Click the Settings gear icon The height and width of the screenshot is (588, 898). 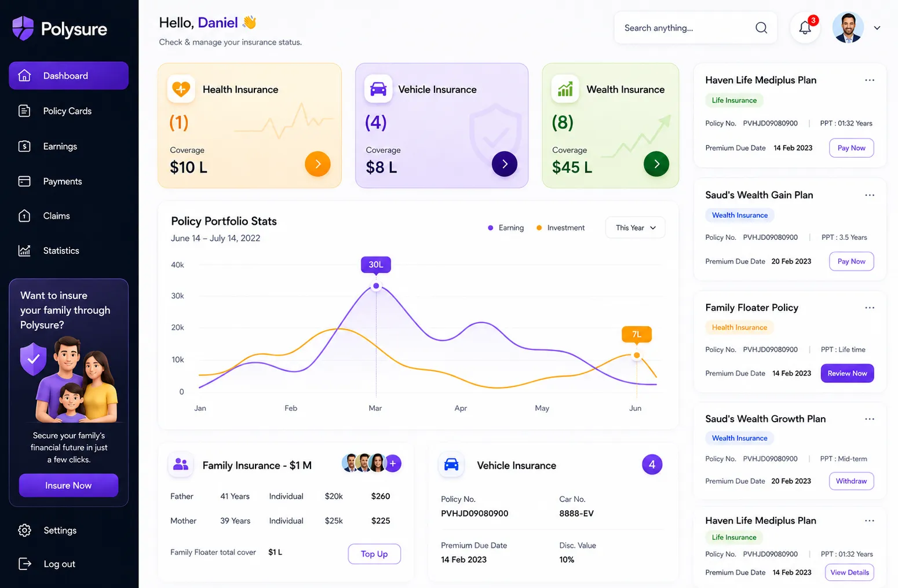point(24,530)
